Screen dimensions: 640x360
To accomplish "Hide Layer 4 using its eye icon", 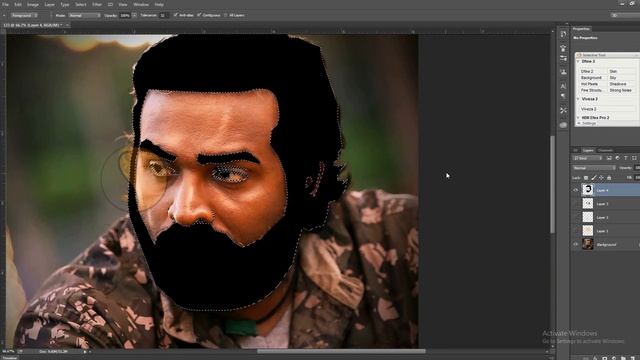I will pyautogui.click(x=576, y=190).
